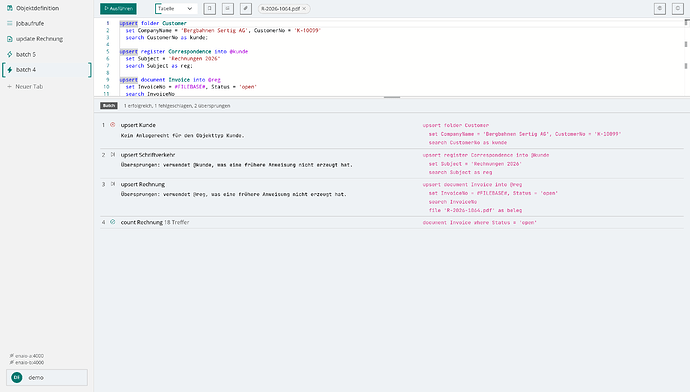This screenshot has height=392, width=690.
Task: Click the update Rechnung document icon
Action: click(10, 39)
